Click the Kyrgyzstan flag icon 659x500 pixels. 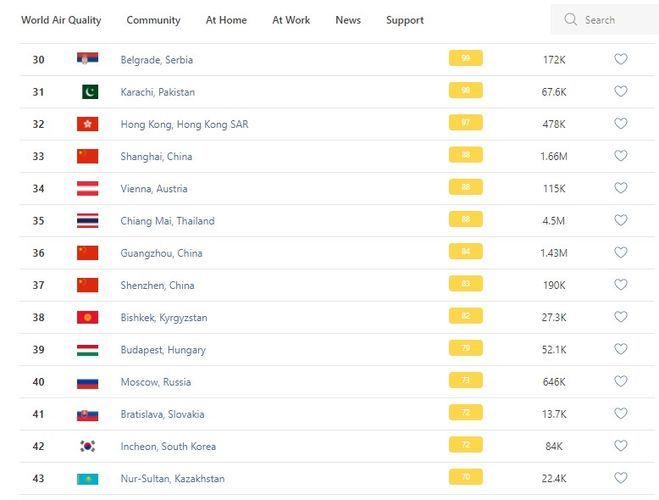pyautogui.click(x=88, y=317)
